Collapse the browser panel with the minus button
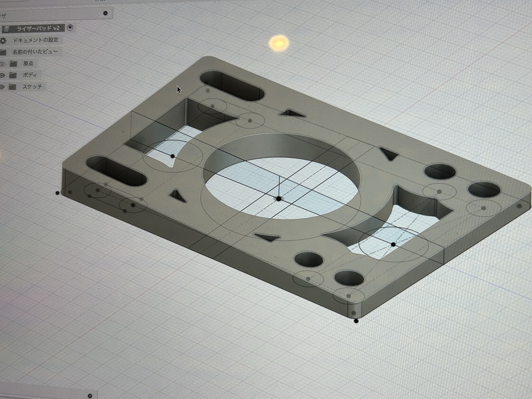 coord(105,13)
